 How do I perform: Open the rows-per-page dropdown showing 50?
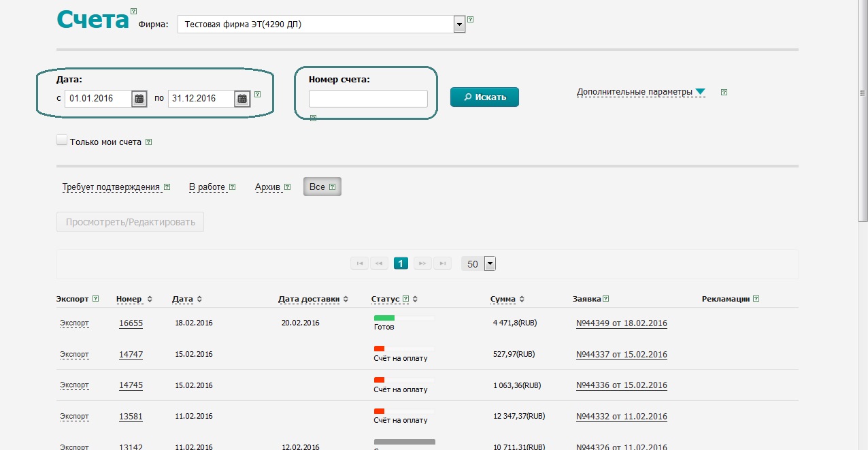click(x=490, y=264)
